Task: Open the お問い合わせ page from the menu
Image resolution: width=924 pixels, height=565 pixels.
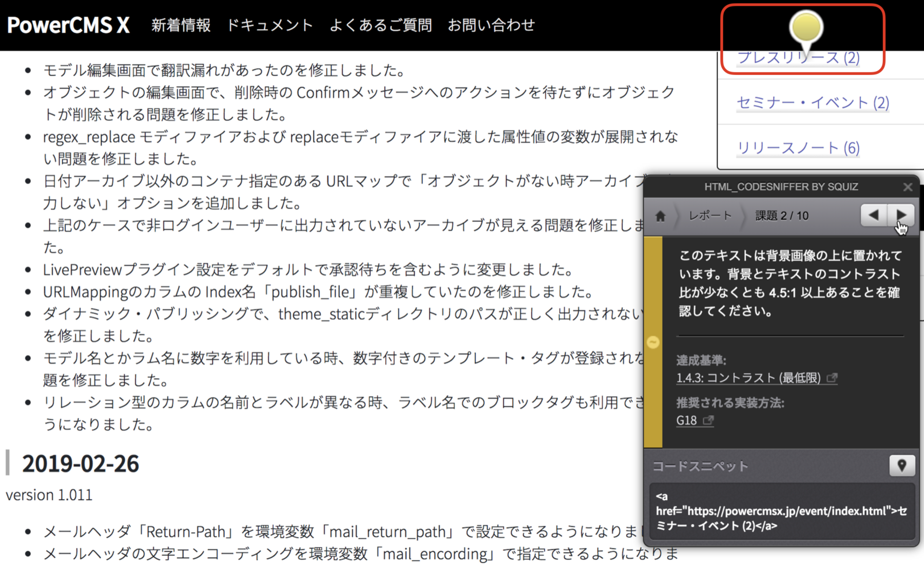Action: [x=491, y=24]
